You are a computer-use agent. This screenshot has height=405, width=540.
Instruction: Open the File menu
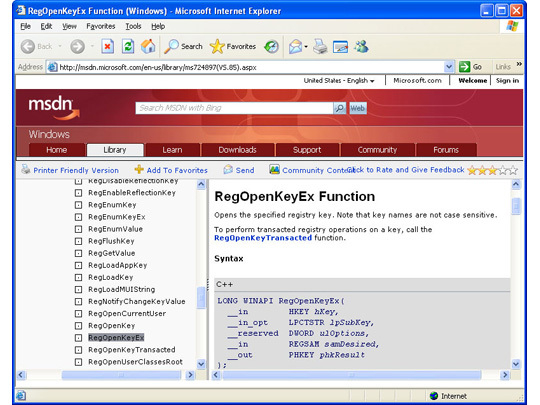(25, 26)
